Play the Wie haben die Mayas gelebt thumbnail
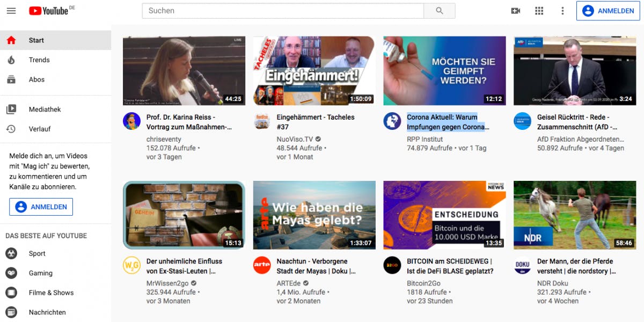This screenshot has width=644, height=322. (314, 215)
